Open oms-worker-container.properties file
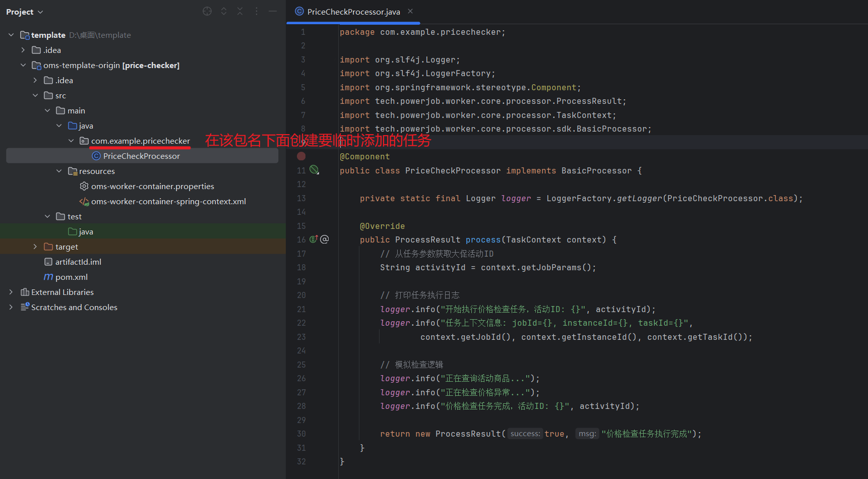Image resolution: width=868 pixels, height=479 pixels. click(x=153, y=186)
